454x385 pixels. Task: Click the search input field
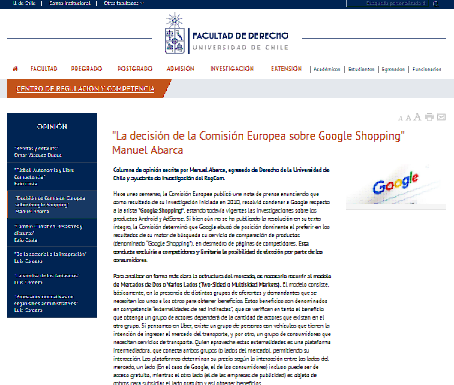[x=388, y=3]
